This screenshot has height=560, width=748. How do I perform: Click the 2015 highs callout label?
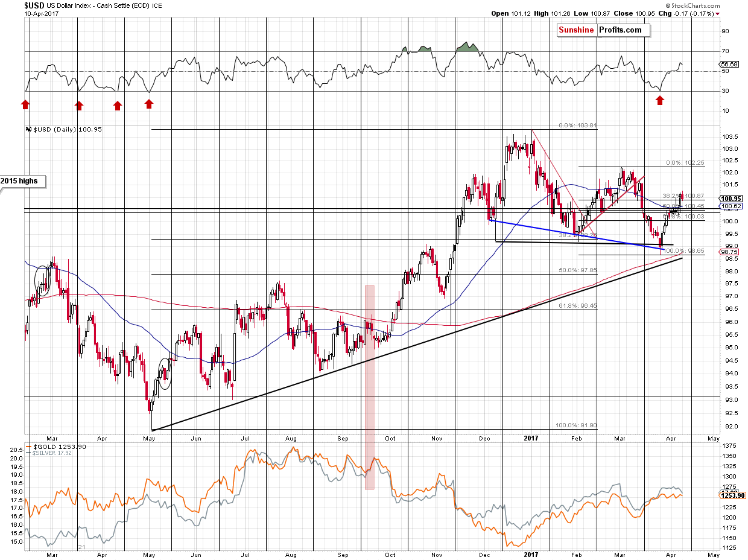point(24,181)
